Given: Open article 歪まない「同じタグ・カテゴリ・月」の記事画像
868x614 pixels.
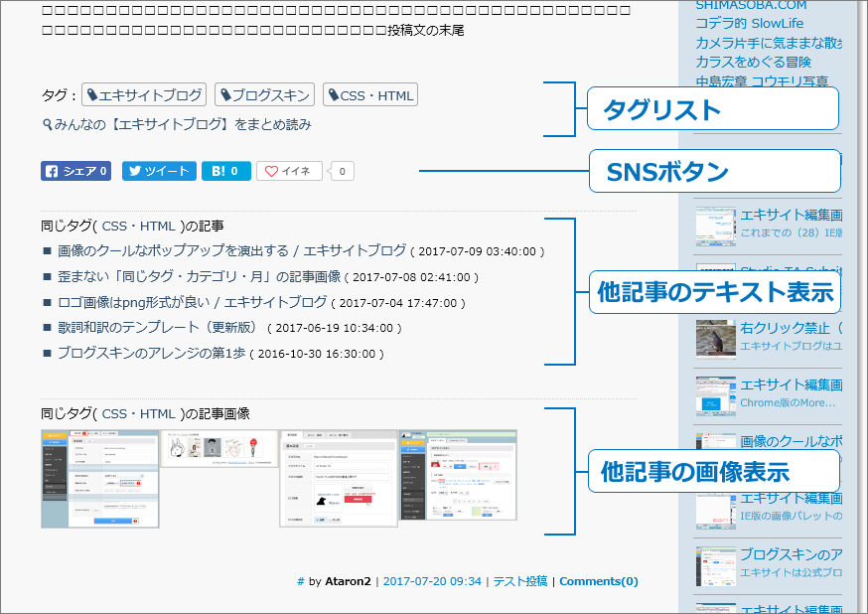Looking at the screenshot, I should 200,276.
